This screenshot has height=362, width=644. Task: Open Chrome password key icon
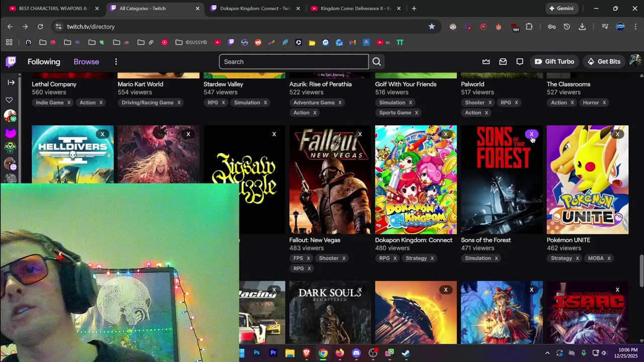click(x=552, y=26)
